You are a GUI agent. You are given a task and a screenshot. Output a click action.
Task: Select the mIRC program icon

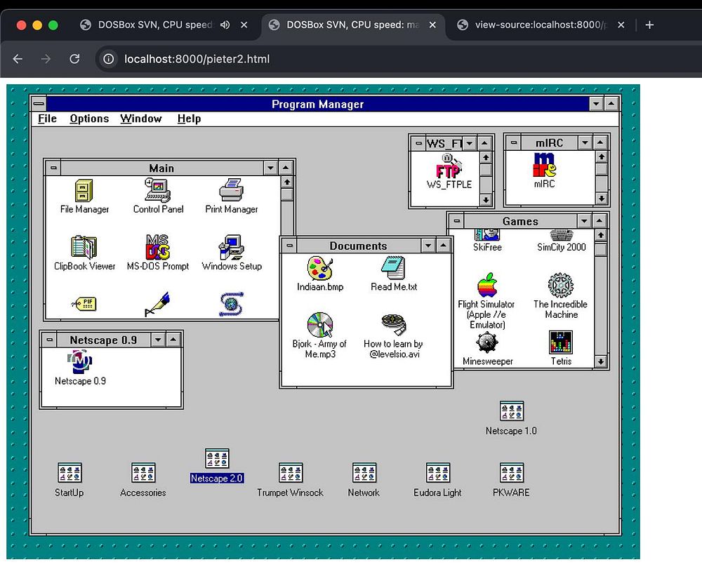pyautogui.click(x=545, y=165)
